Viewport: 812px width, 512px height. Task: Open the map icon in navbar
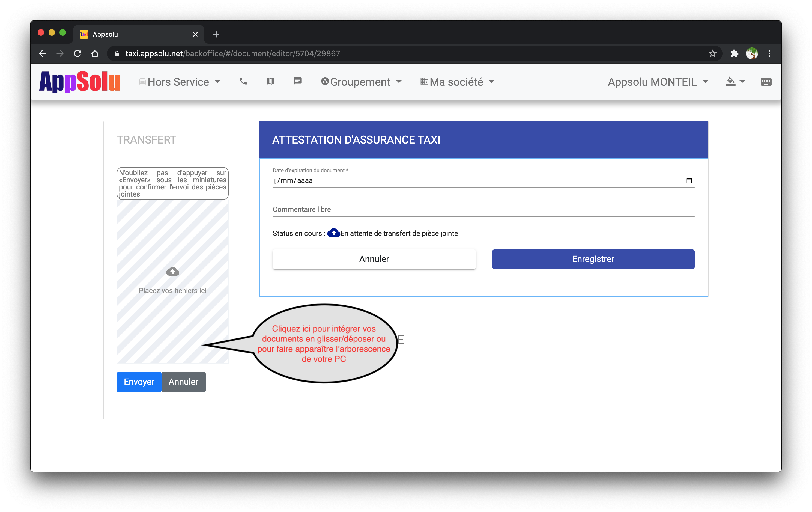[270, 81]
